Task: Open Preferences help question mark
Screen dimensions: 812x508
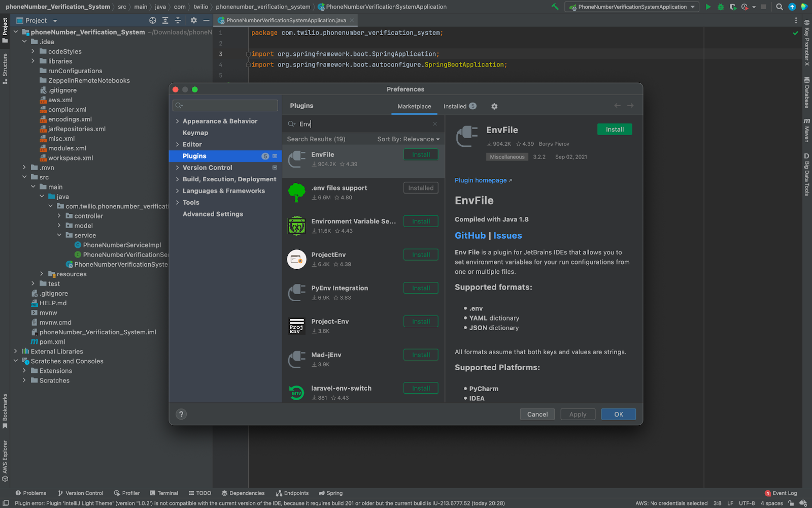Action: (x=181, y=414)
